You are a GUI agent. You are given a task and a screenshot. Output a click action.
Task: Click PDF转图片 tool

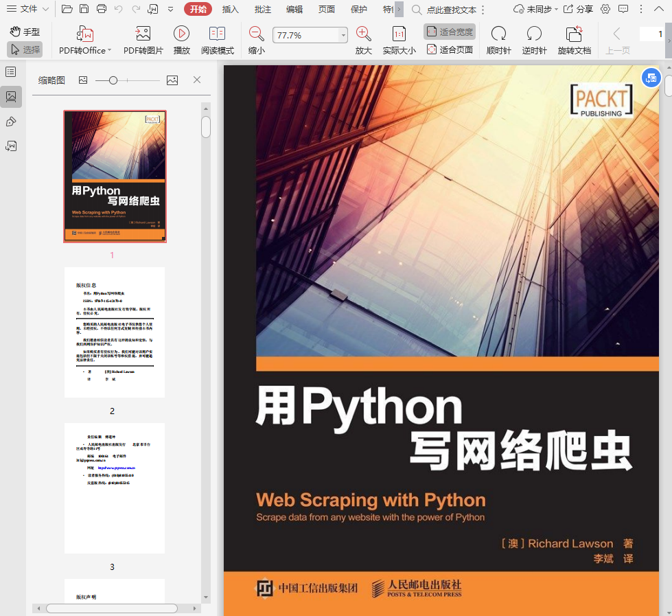tap(143, 41)
